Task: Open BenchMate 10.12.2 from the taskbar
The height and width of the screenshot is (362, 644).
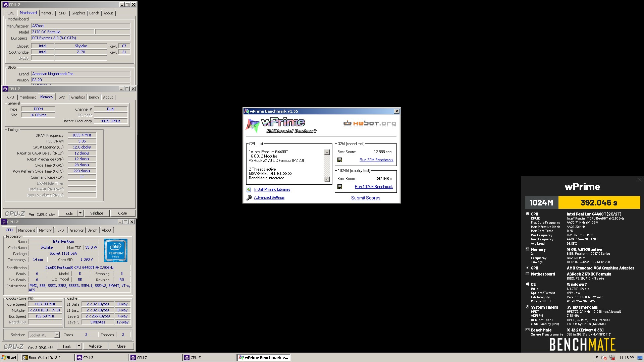Action: [x=48, y=358]
